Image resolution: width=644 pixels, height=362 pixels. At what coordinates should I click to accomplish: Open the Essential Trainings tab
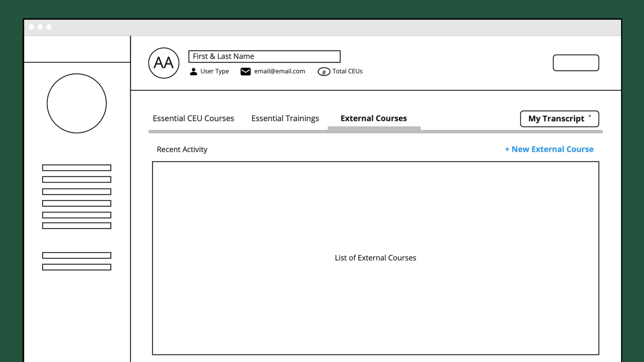click(x=285, y=118)
